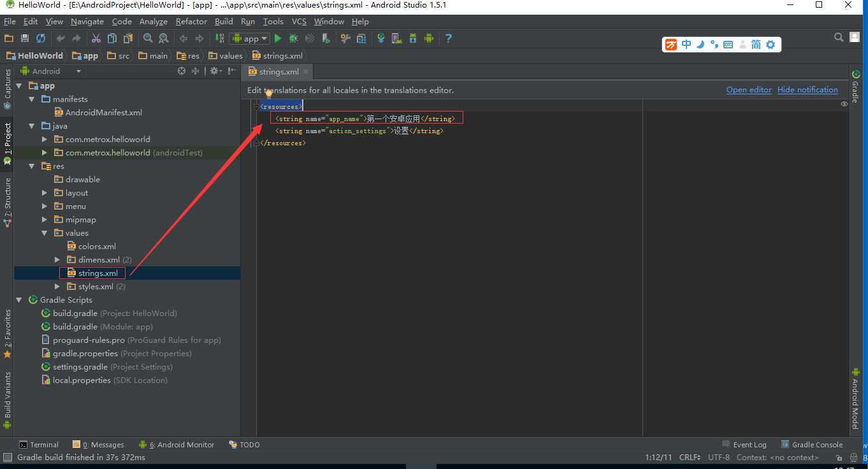Open the Project Structure icon

coord(361,38)
